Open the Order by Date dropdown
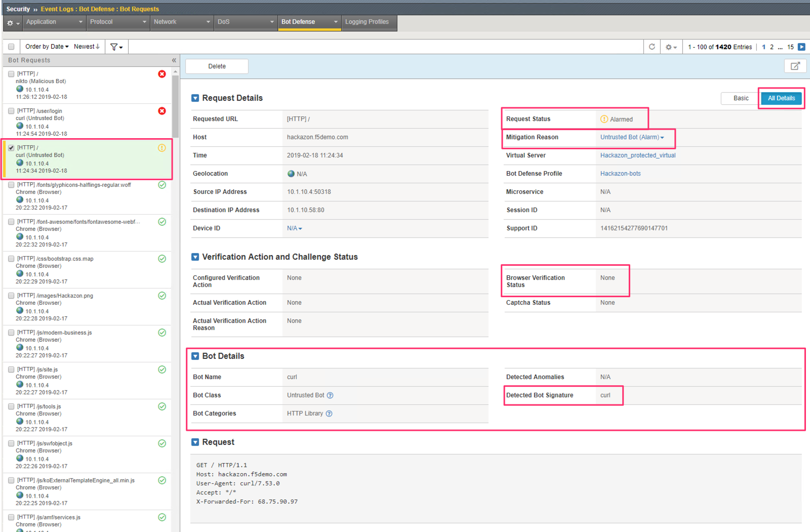 click(47, 47)
